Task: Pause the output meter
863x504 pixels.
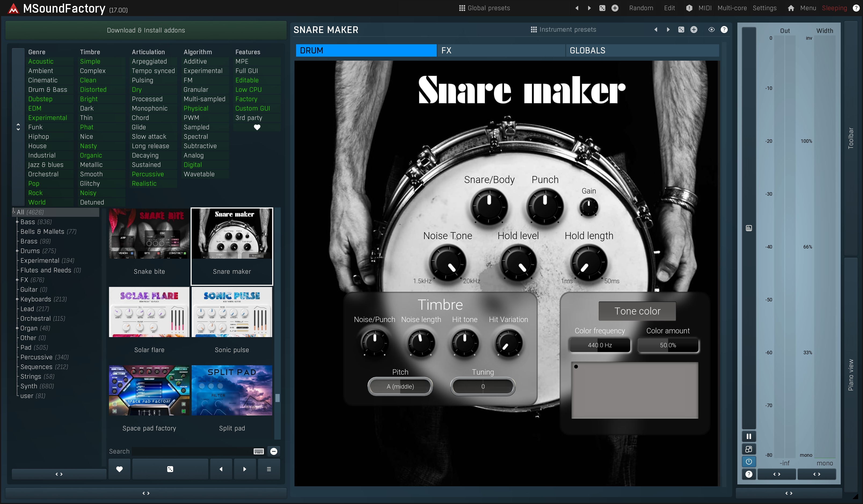Action: pos(749,436)
